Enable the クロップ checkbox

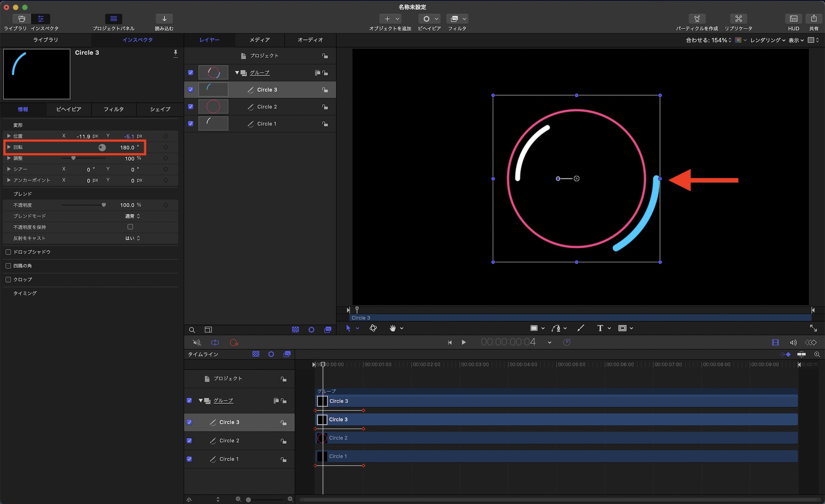[8, 279]
